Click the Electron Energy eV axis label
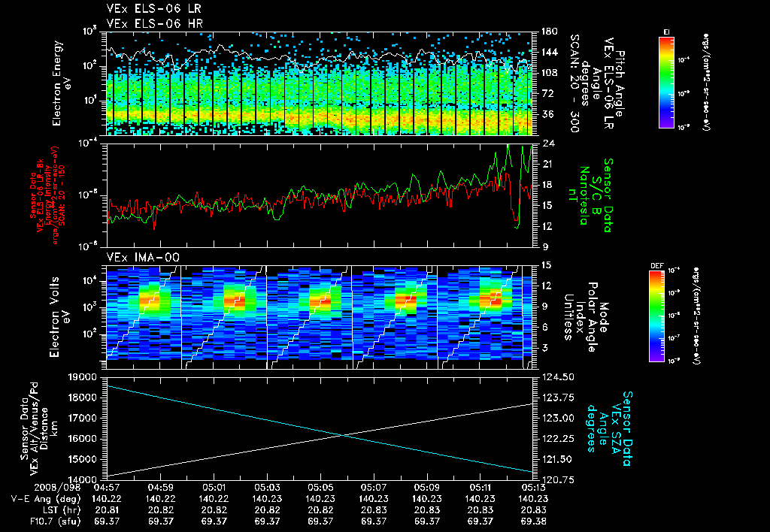This screenshot has height=532, width=770. 62,83
